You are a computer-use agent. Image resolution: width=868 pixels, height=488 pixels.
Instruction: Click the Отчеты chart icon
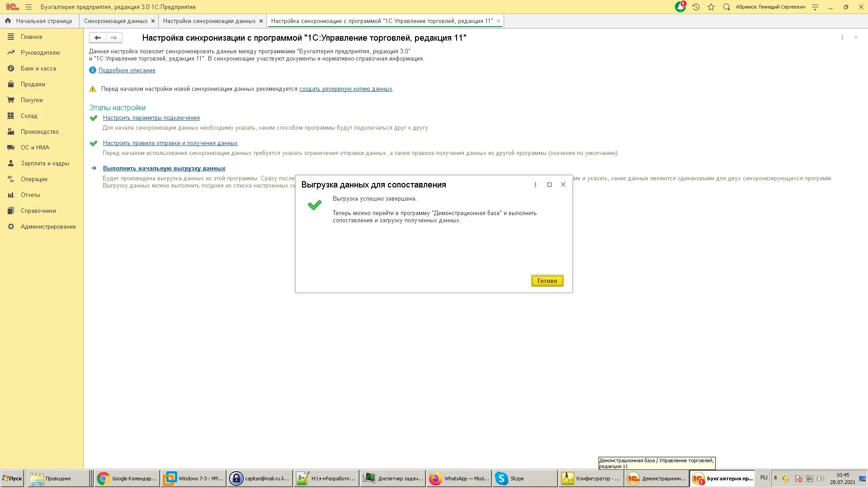[11, 195]
